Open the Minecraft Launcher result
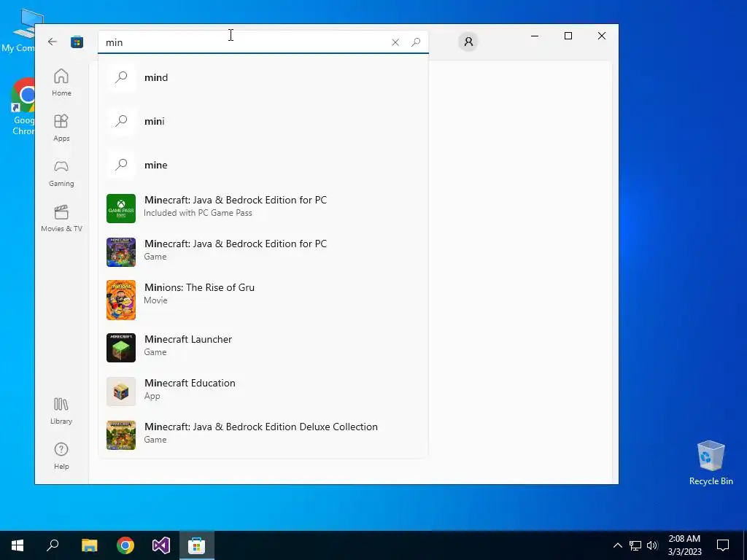This screenshot has width=747, height=560. point(263,348)
